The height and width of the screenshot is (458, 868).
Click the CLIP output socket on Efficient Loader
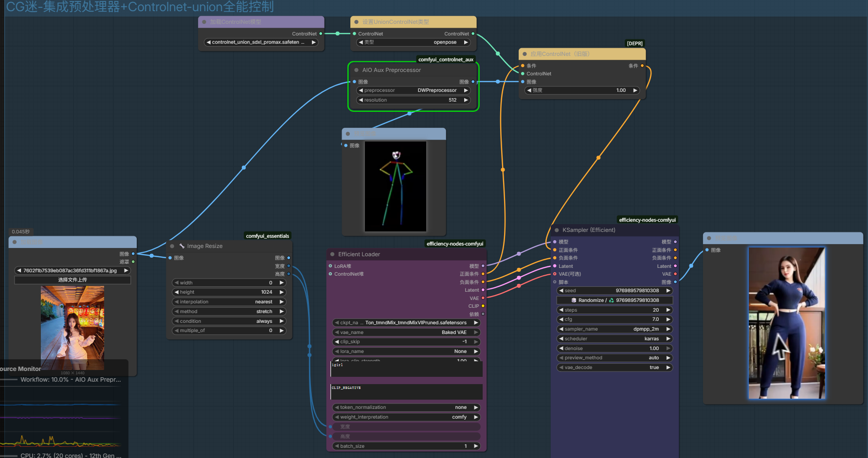(483, 306)
